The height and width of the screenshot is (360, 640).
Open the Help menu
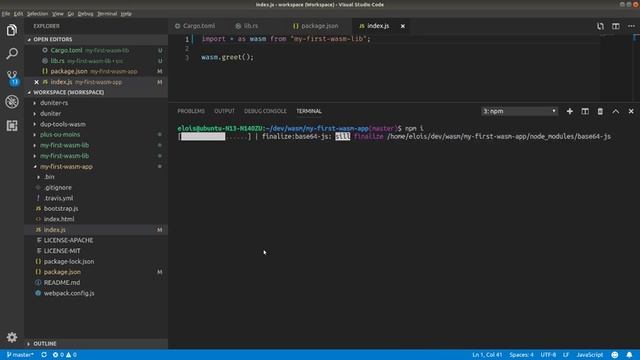(x=126, y=14)
